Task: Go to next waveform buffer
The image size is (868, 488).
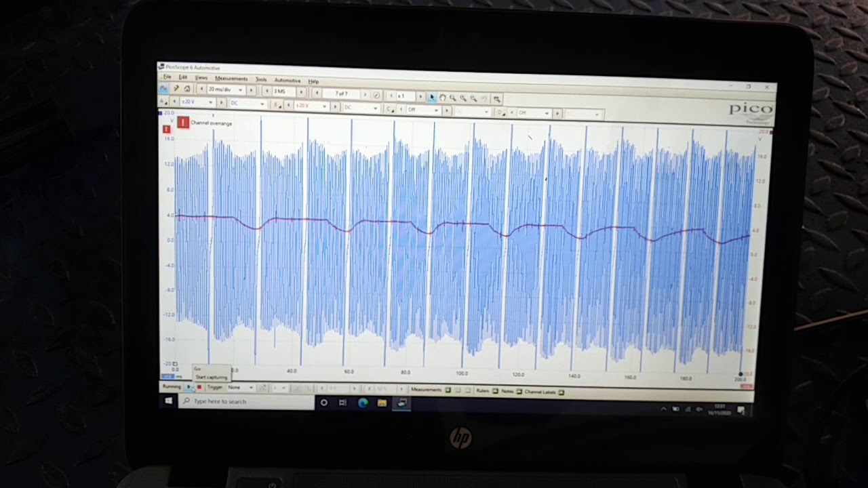Action: 365,94
